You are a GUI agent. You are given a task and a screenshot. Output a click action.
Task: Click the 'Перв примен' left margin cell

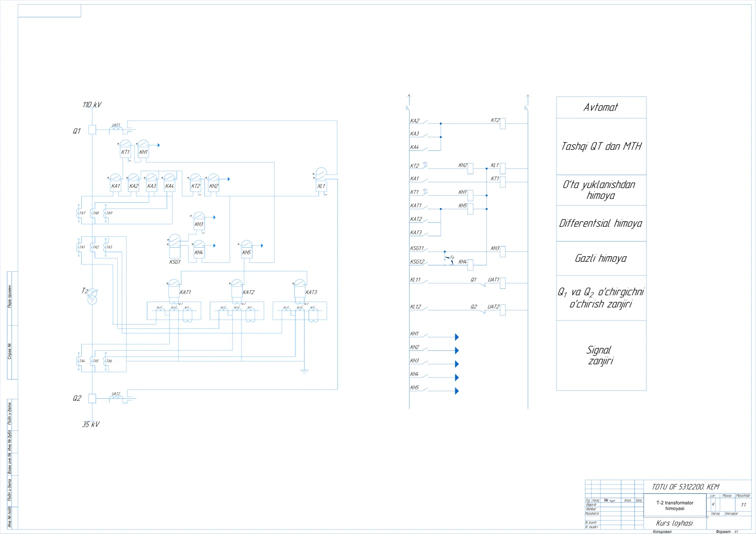click(x=10, y=298)
